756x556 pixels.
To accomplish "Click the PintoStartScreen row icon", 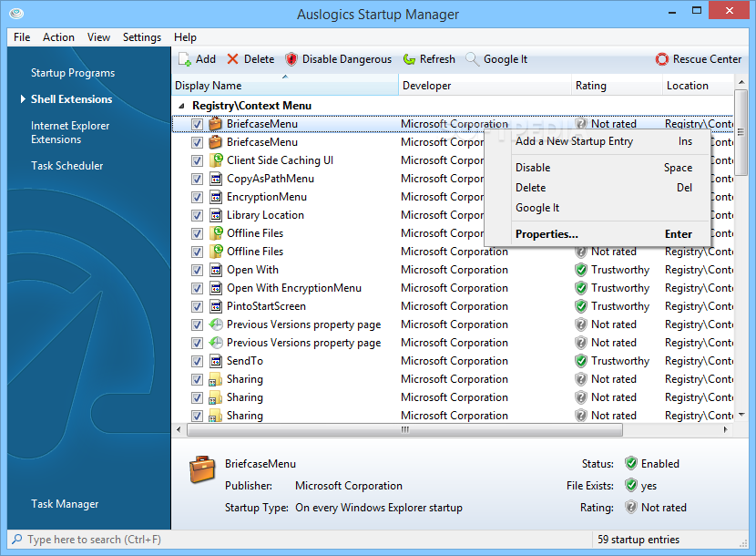I will tap(216, 306).
